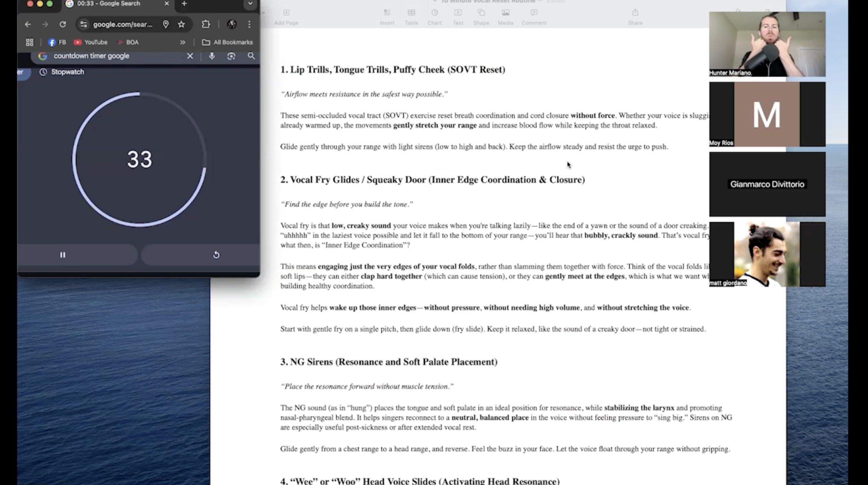Click the Share button in Pages toolbar
This screenshot has height=485, width=868.
[x=635, y=17]
